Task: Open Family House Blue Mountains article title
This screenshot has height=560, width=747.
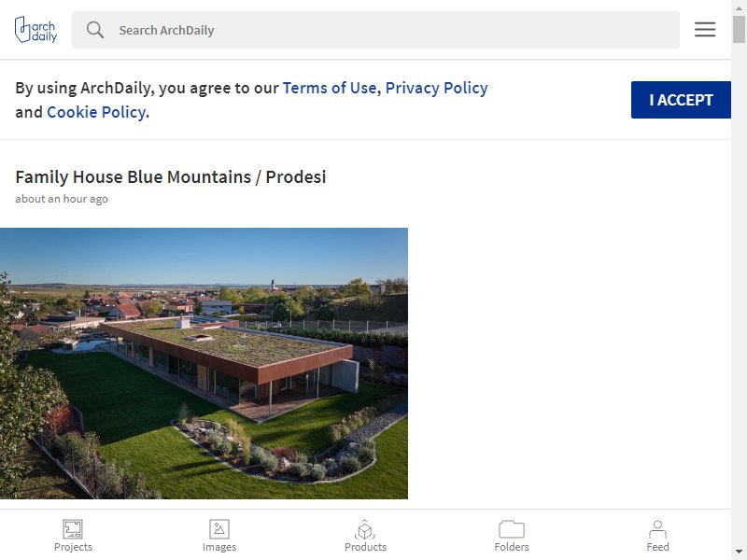Action: click(x=171, y=176)
